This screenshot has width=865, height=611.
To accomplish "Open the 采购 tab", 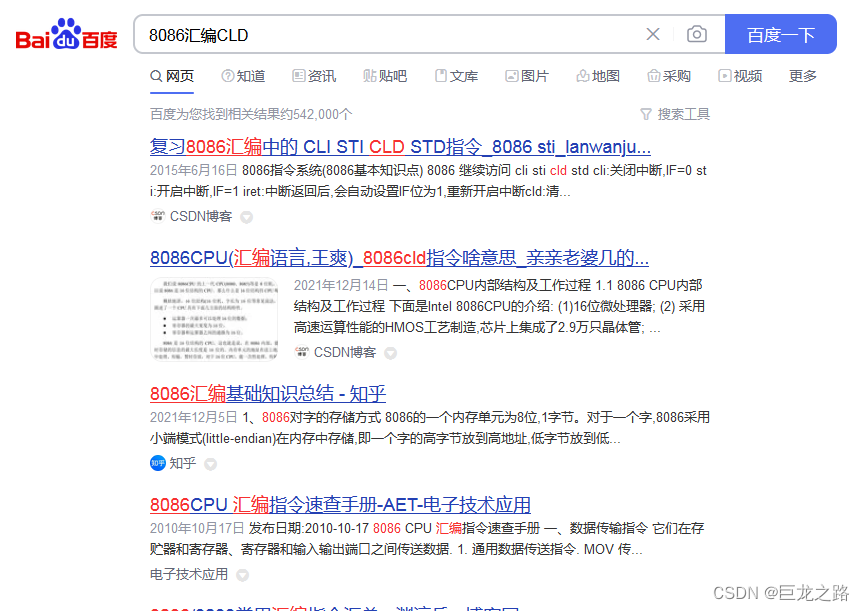I will [x=669, y=76].
